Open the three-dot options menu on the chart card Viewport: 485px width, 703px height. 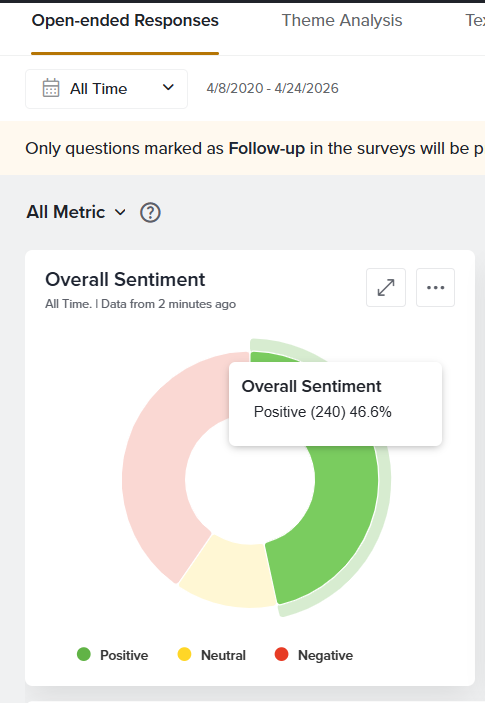(x=435, y=287)
